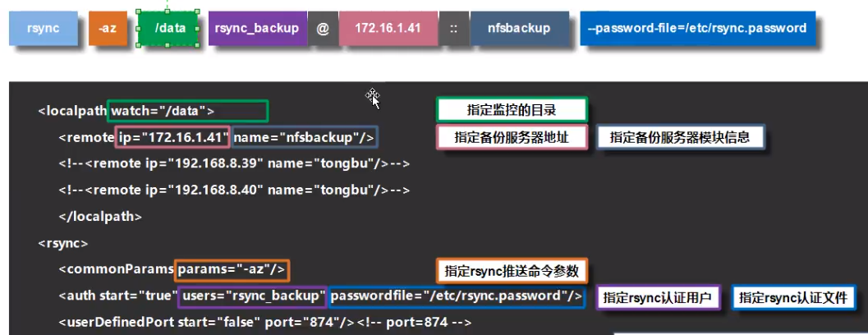Click name="nfsbackup"/> in the code
Screen dimensions: 868x335
point(305,137)
